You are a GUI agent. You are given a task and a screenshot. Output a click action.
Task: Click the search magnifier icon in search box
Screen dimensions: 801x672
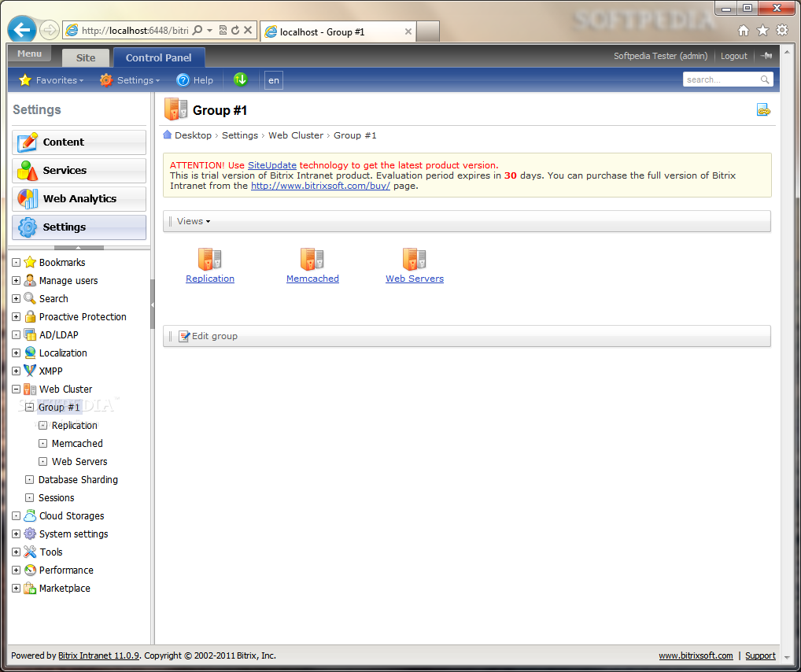point(765,79)
